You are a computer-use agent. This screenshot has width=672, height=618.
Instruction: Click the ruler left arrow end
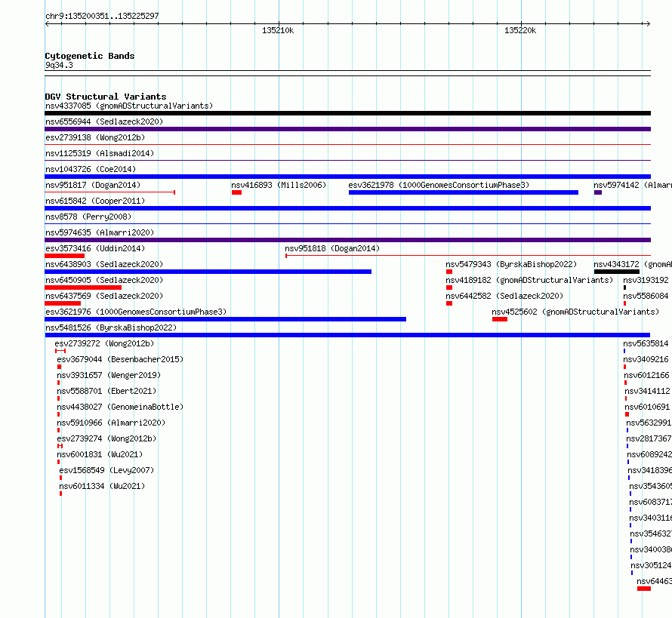[x=47, y=24]
